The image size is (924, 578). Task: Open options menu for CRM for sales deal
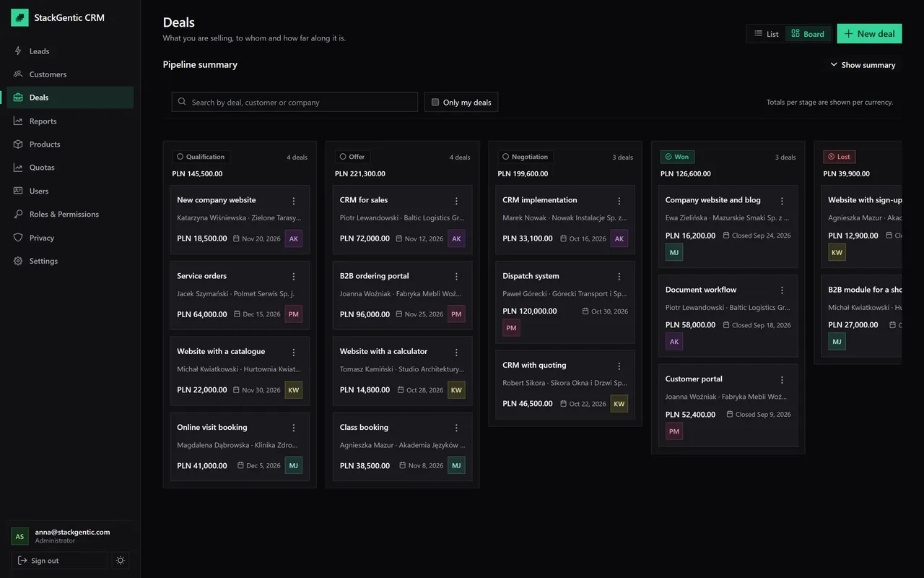[456, 201]
